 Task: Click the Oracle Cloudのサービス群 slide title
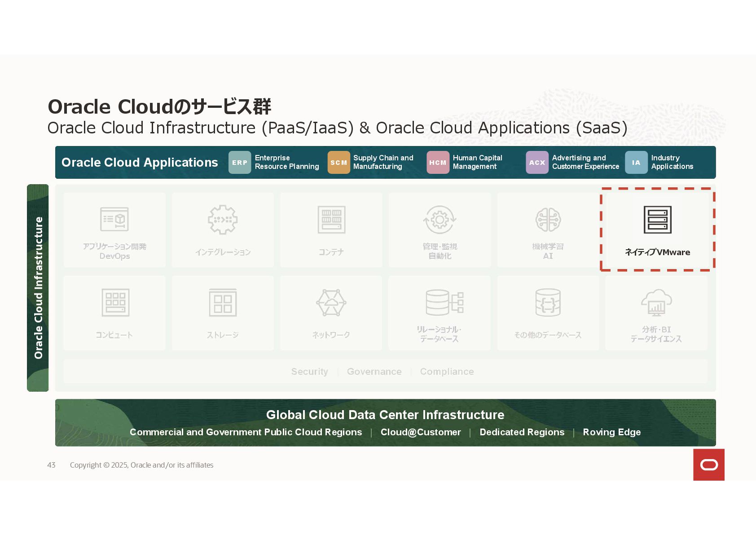tap(159, 107)
